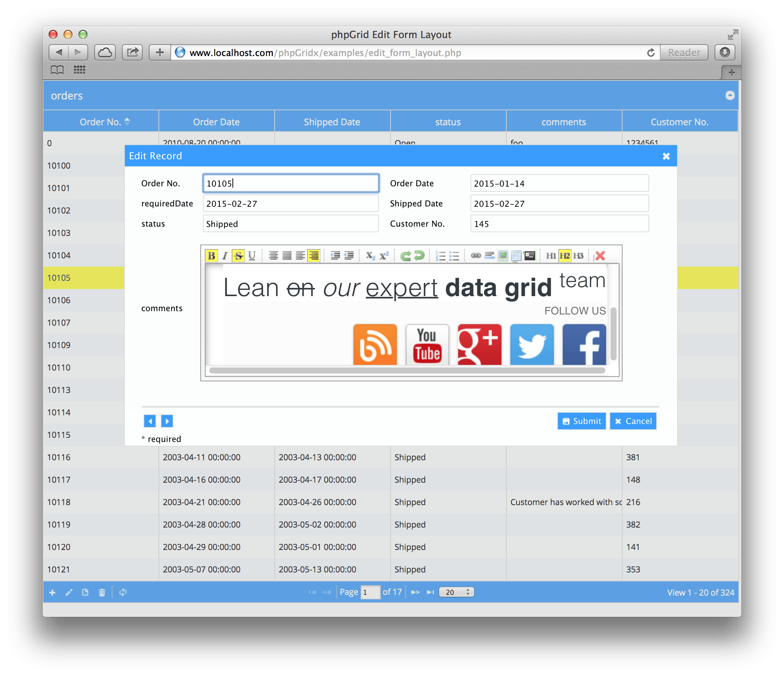The height and width of the screenshot is (676, 784).
Task: Decrease indent in the comments editor
Action: pos(349,256)
